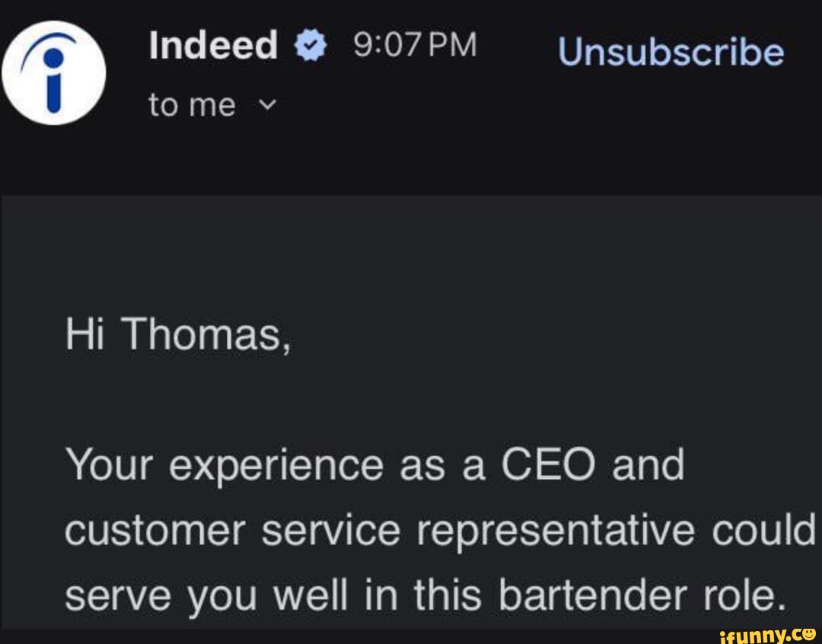Viewport: 822px width, 644px height.
Task: Click the Indeed sender avatar logo
Action: pyautogui.click(x=53, y=72)
